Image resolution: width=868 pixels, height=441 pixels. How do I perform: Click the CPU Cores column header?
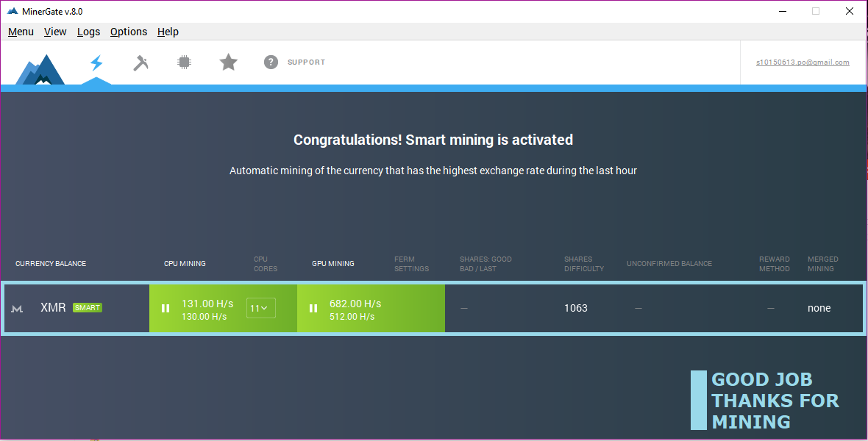point(266,264)
